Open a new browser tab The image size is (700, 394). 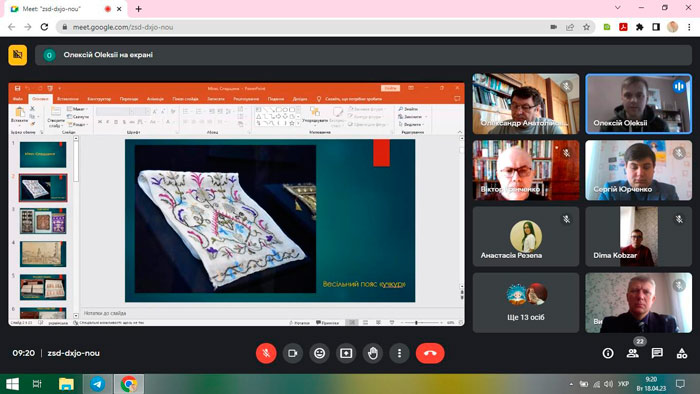(x=138, y=9)
